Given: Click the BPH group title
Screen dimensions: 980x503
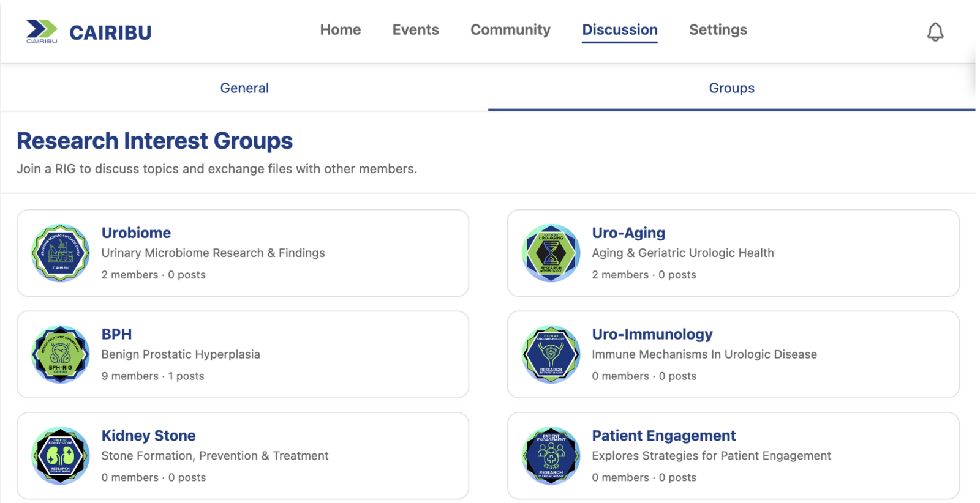Looking at the screenshot, I should (116, 335).
